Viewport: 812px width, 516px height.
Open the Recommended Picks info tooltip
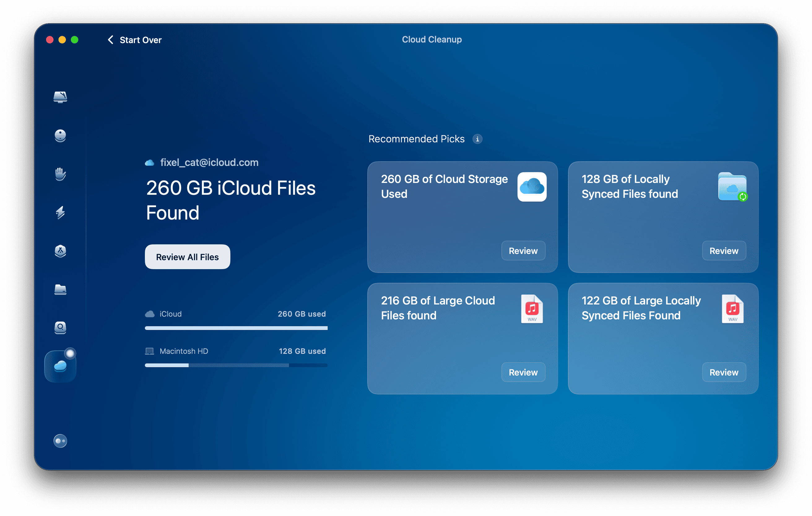(x=477, y=139)
